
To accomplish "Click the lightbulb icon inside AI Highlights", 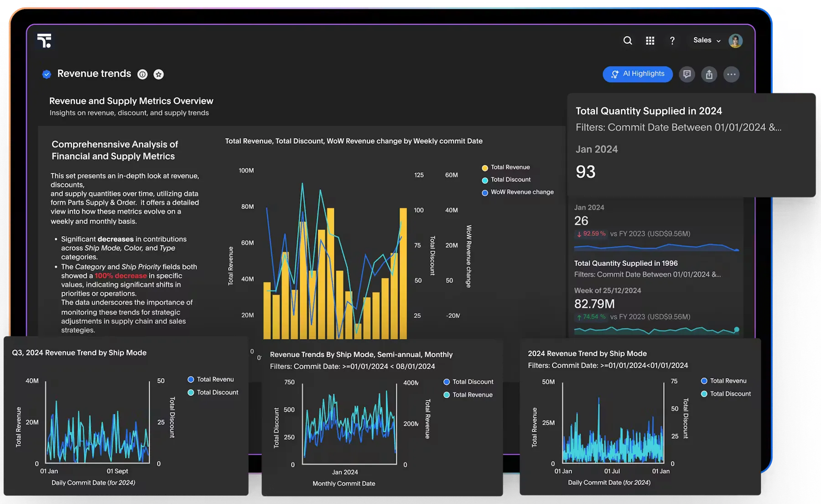I will [x=615, y=74].
